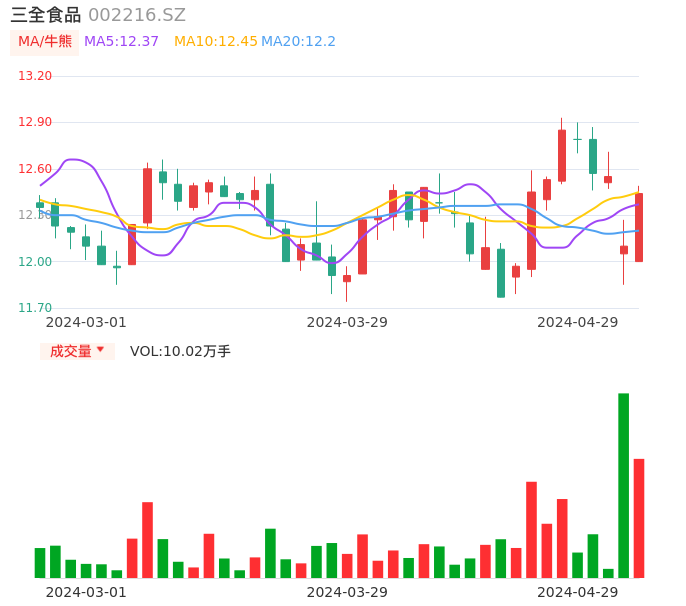Click the red dropdown arrow beside 成交量
The width and height of the screenshot is (686, 606).
click(100, 350)
